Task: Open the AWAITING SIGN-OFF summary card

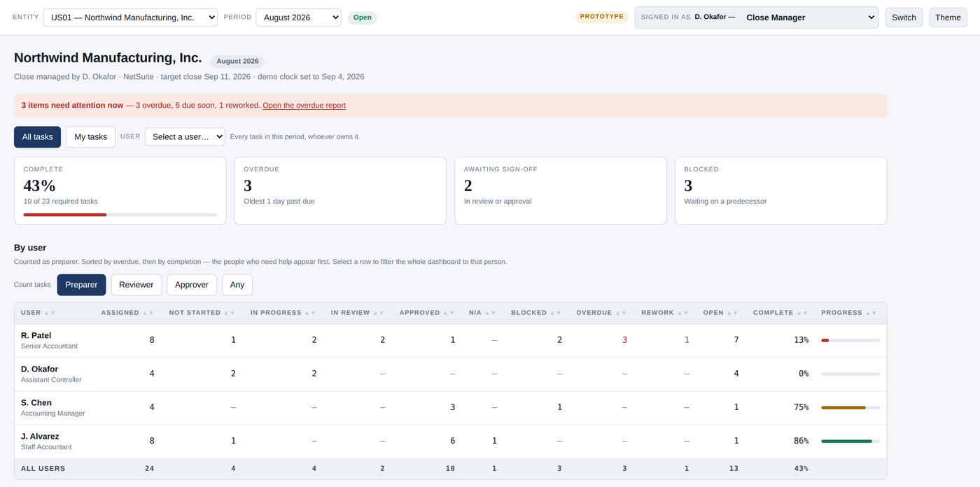Action: pos(561,190)
